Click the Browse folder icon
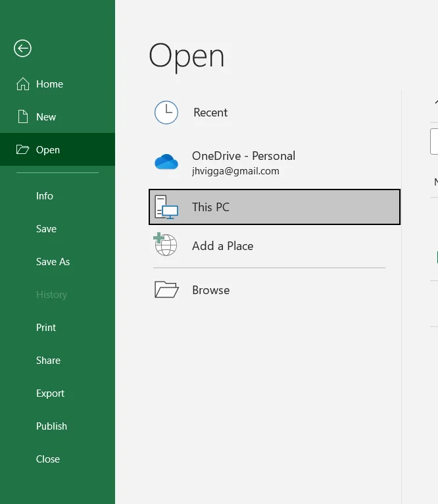Viewport: 438px width, 504px height. pos(166,290)
